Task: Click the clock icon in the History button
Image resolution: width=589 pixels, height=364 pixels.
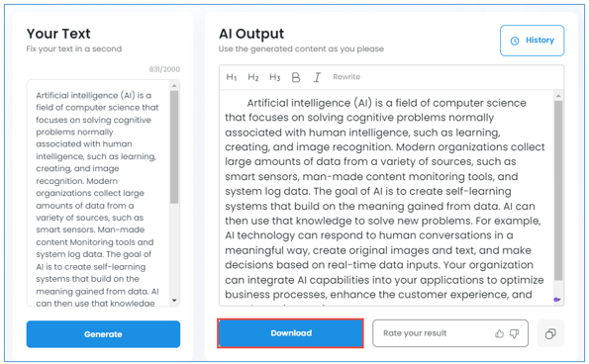Action: pyautogui.click(x=515, y=41)
